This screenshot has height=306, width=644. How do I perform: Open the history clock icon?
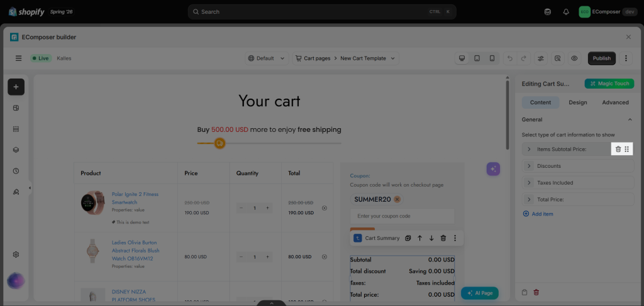click(x=16, y=171)
